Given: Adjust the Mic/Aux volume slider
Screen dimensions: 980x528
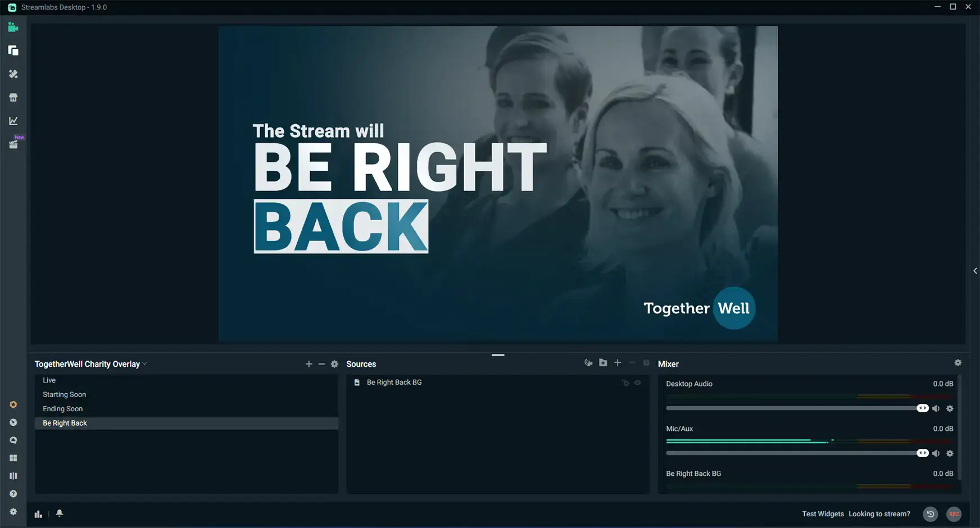Looking at the screenshot, I should (x=795, y=453).
